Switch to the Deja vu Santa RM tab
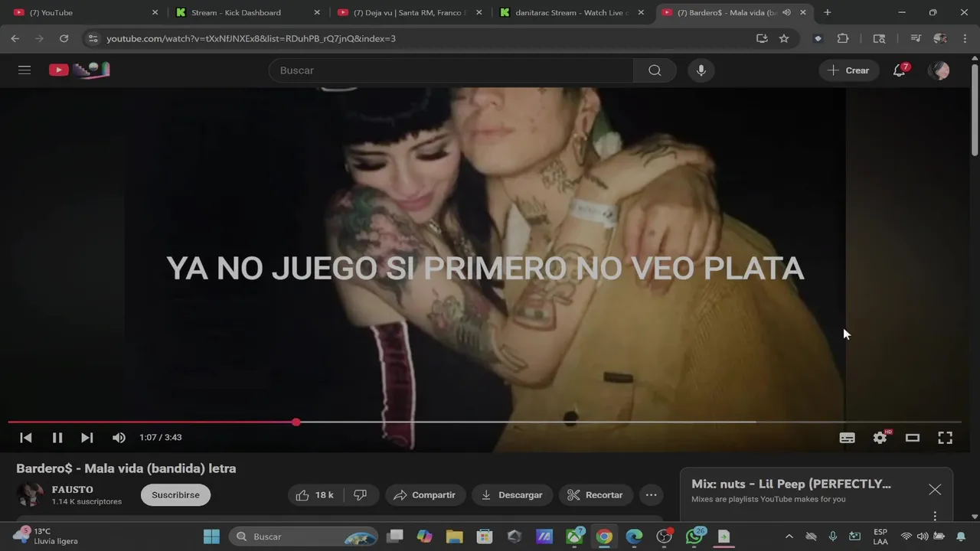Image resolution: width=980 pixels, height=551 pixels. [409, 12]
